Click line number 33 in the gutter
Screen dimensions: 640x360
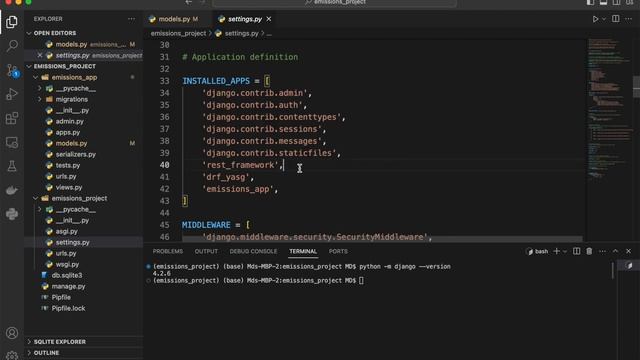(164, 81)
